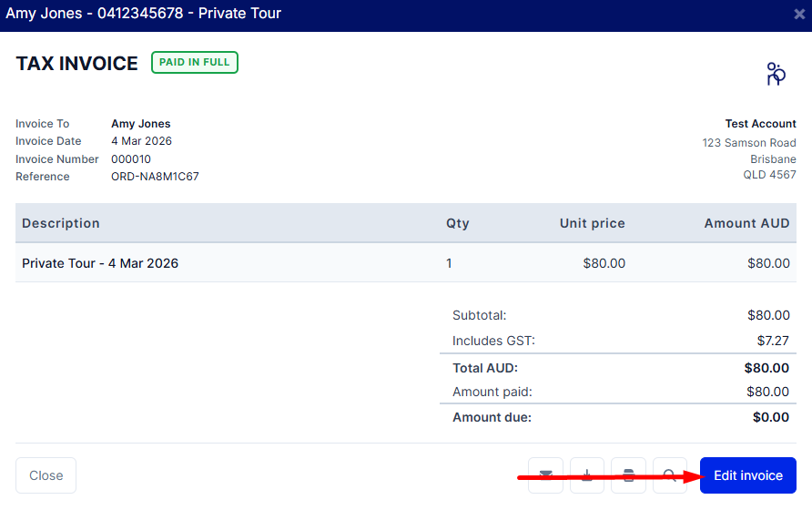Click invoice number 000010
Image resolution: width=812 pixels, height=510 pixels.
point(131,159)
